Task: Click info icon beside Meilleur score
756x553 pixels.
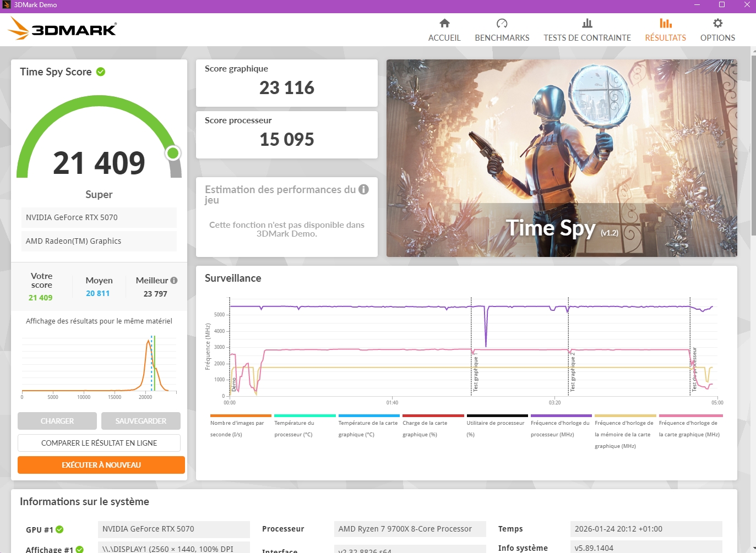Action: point(174,280)
